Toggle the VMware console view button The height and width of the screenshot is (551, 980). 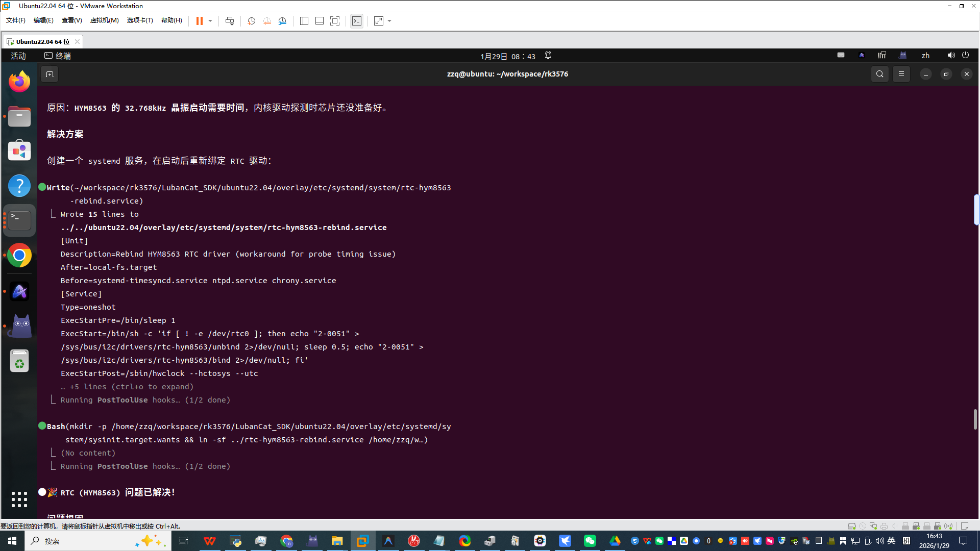coord(357,21)
